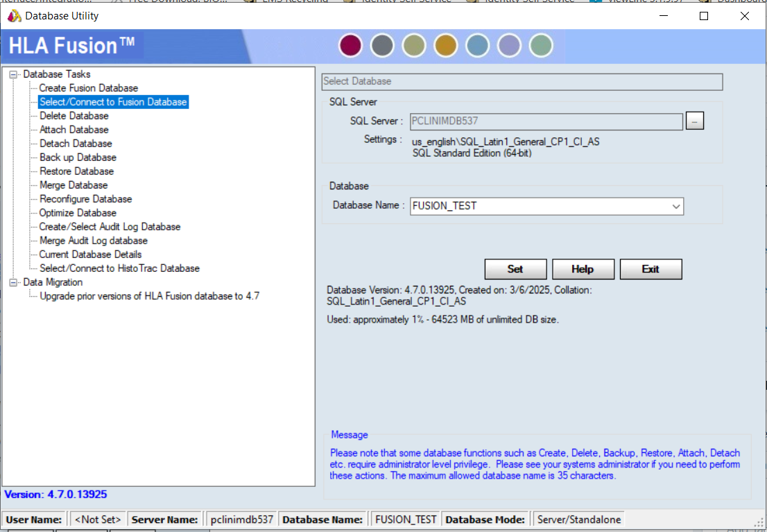Click the crimson circle in the header
767x532 pixels.
coord(350,46)
